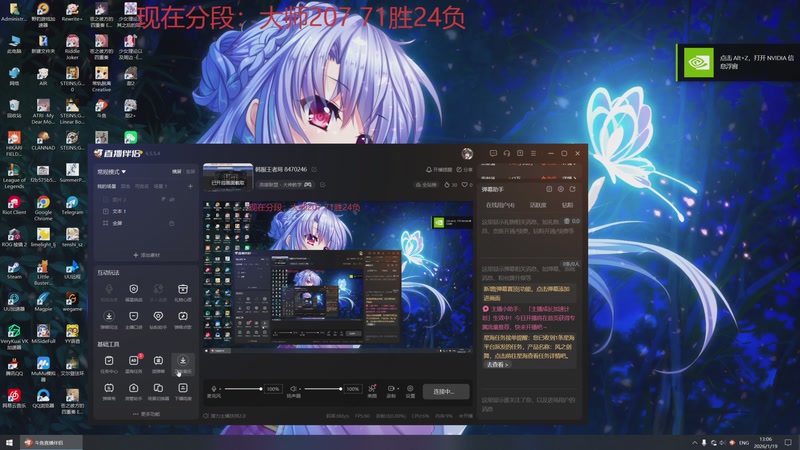Screen dimensions: 800x450
Task: Open the 场景切换器 tool icon
Action: [158, 391]
